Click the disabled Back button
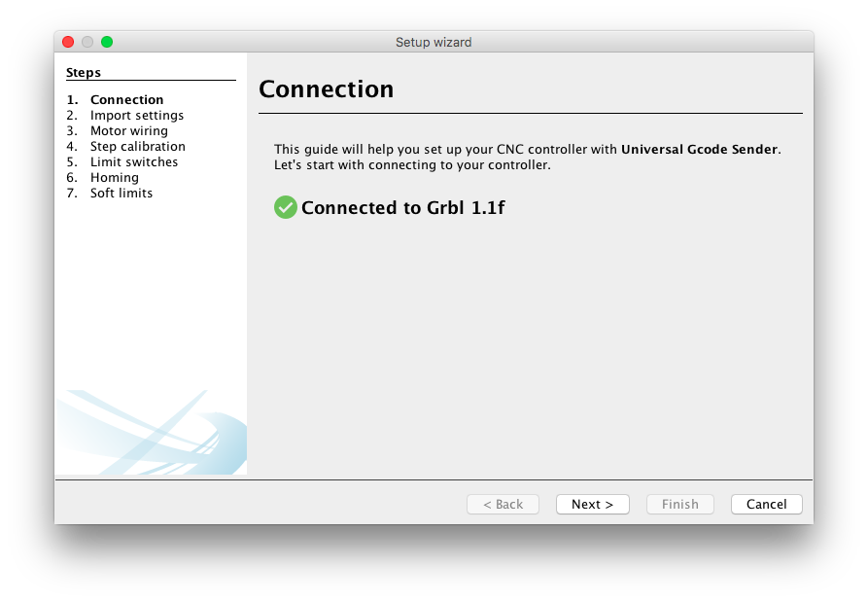Screen dimensions: 868x602 (x=503, y=504)
